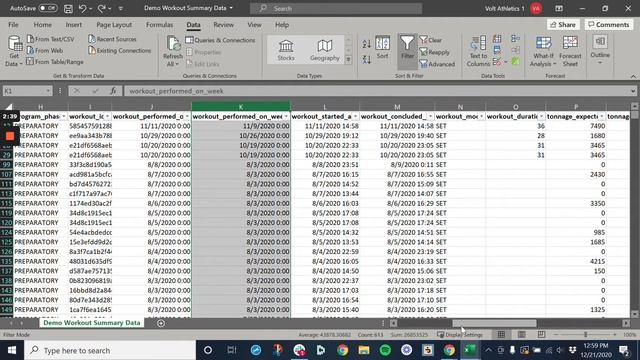Click the Volt Athletics account avatar
Viewport: 640px width, 360px height.
[536, 8]
